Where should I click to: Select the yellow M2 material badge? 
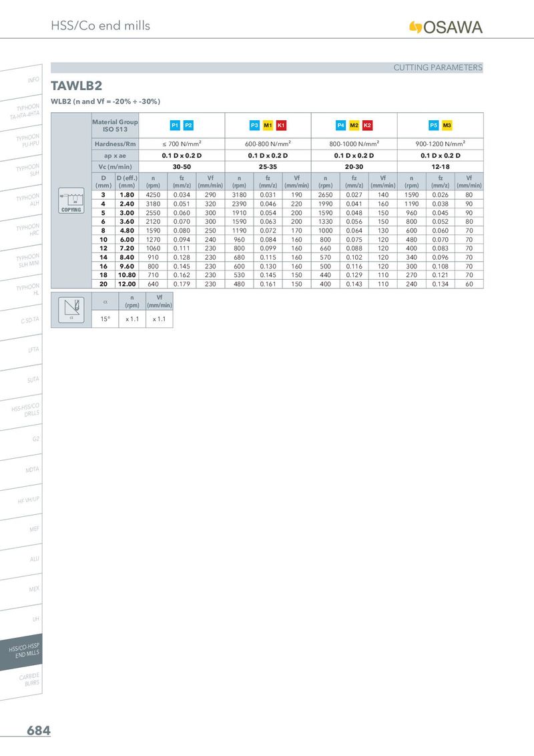(x=354, y=126)
